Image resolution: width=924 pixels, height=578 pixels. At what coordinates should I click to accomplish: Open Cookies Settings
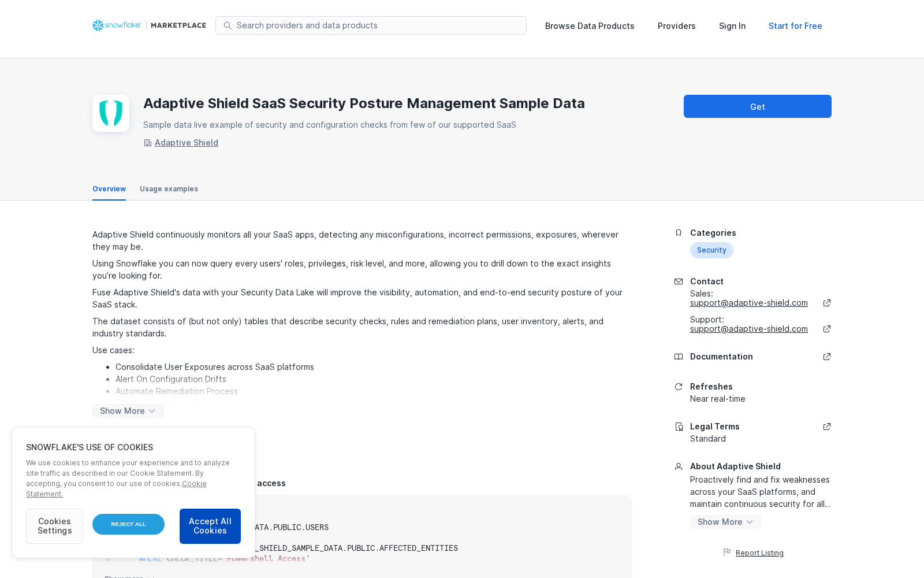(x=54, y=526)
